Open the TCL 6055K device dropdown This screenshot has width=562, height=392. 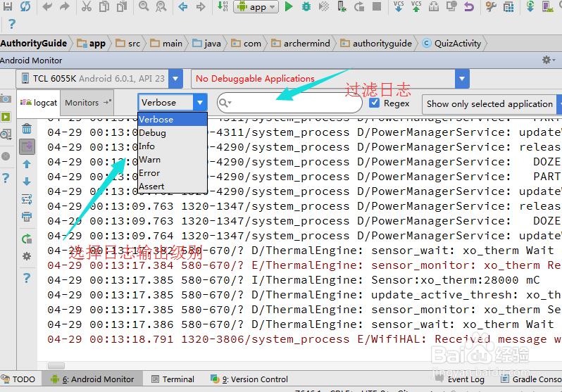(175, 79)
